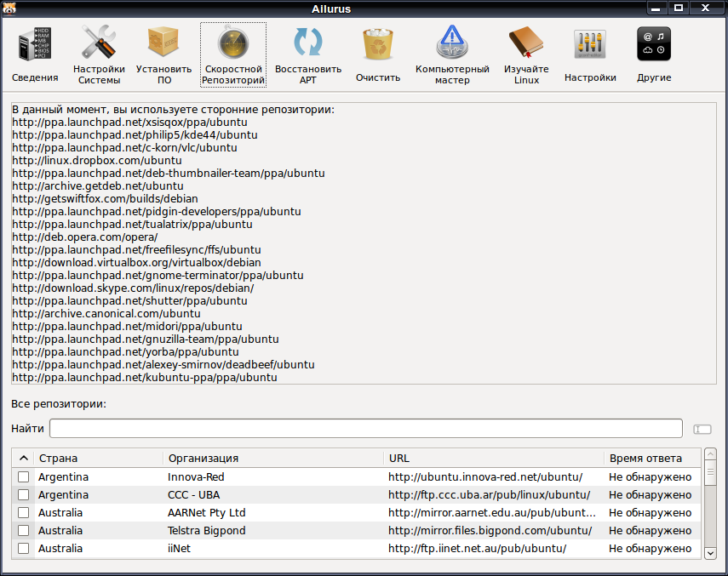This screenshot has width=728, height=576.
Task: Click the http://ubuntu.innova-red.net/ubuntu/ URL cell
Action: [485, 476]
